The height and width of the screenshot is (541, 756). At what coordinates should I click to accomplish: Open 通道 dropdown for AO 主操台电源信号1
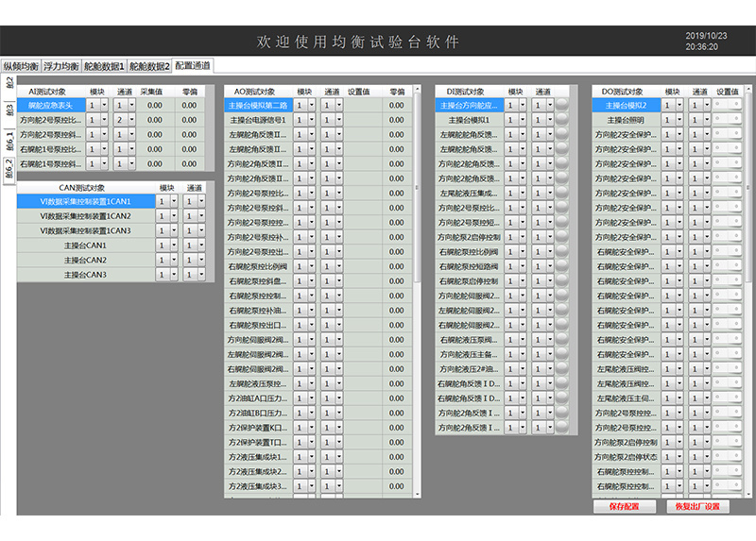coord(337,120)
